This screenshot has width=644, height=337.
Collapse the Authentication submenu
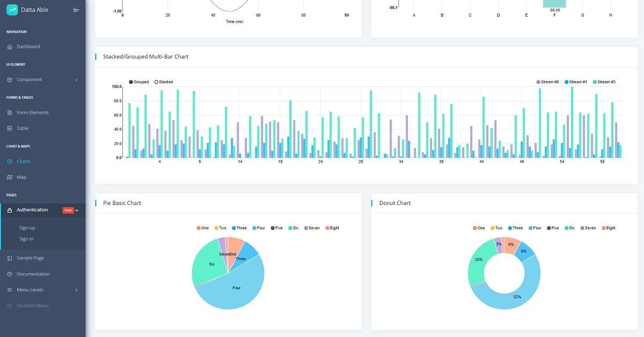coord(76,210)
